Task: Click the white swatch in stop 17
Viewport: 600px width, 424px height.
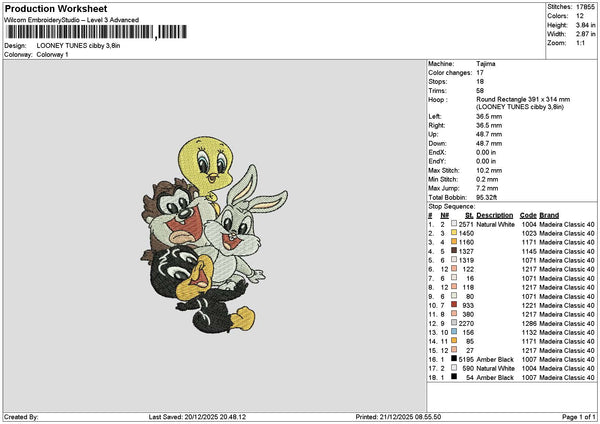Action: tap(454, 367)
